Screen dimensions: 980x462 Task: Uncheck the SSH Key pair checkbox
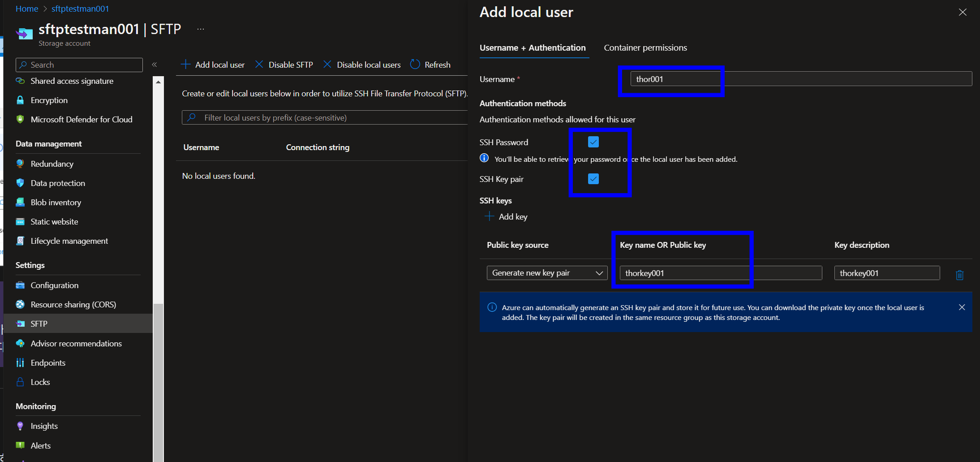point(593,179)
